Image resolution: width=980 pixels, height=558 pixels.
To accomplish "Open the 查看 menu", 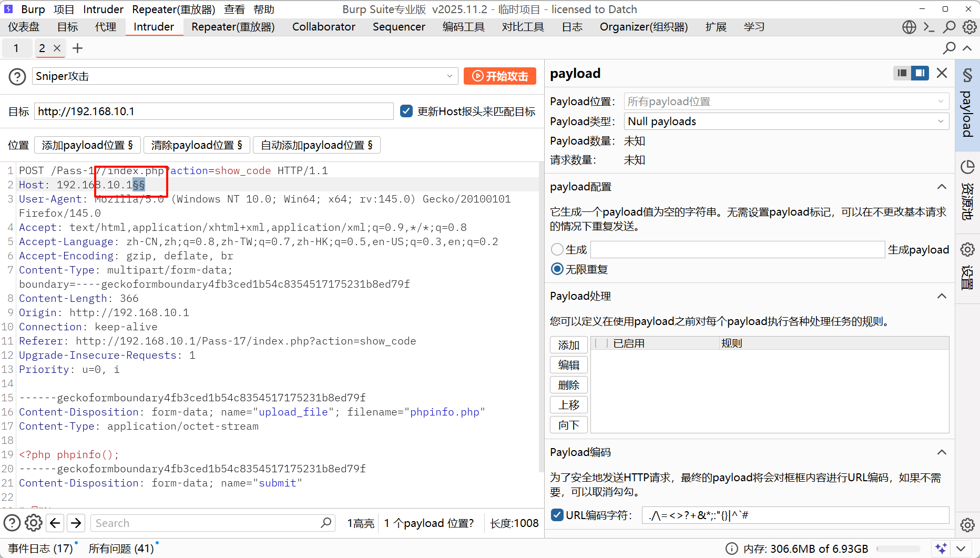I will tap(234, 9).
